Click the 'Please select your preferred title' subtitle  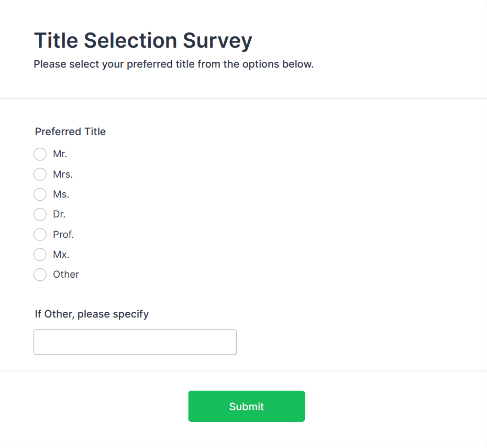(x=173, y=65)
